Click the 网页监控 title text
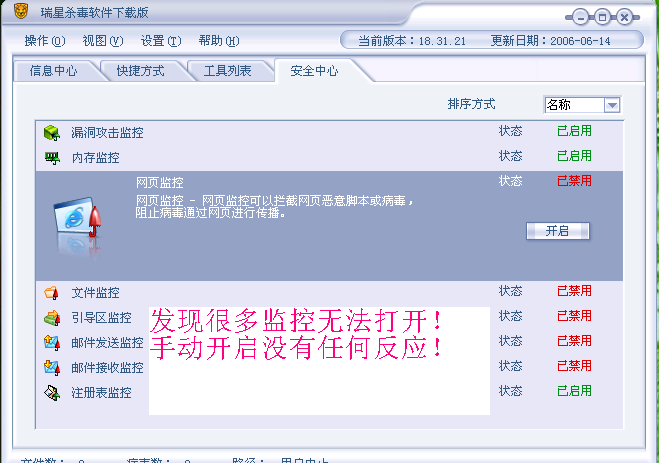The height and width of the screenshot is (463, 659). point(160,183)
